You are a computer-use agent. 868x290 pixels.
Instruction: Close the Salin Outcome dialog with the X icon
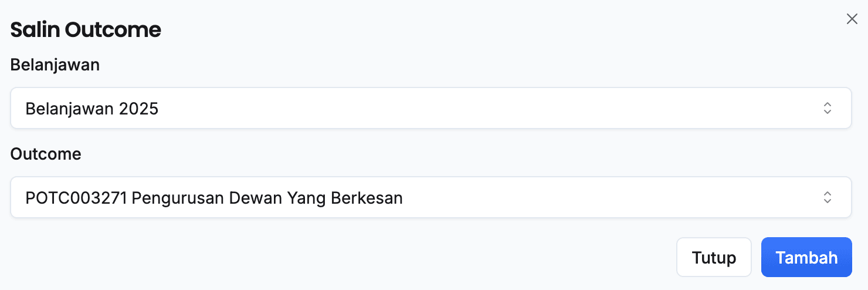852,19
